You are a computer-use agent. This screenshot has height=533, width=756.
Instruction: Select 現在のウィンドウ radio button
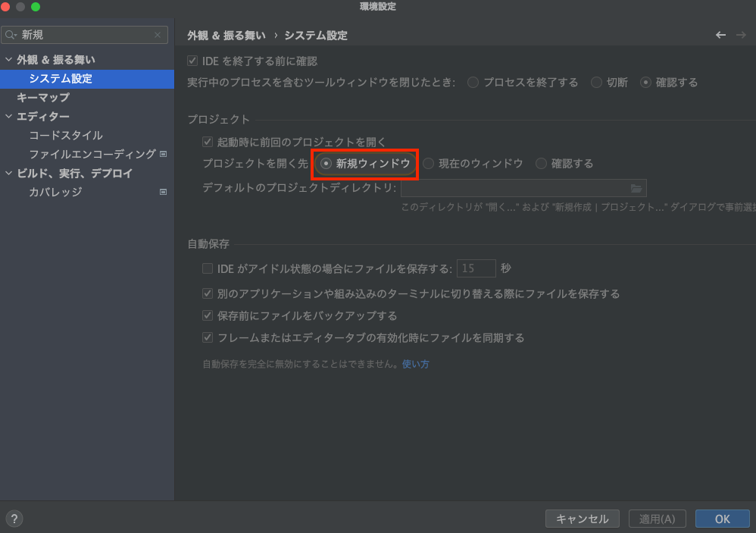point(429,164)
